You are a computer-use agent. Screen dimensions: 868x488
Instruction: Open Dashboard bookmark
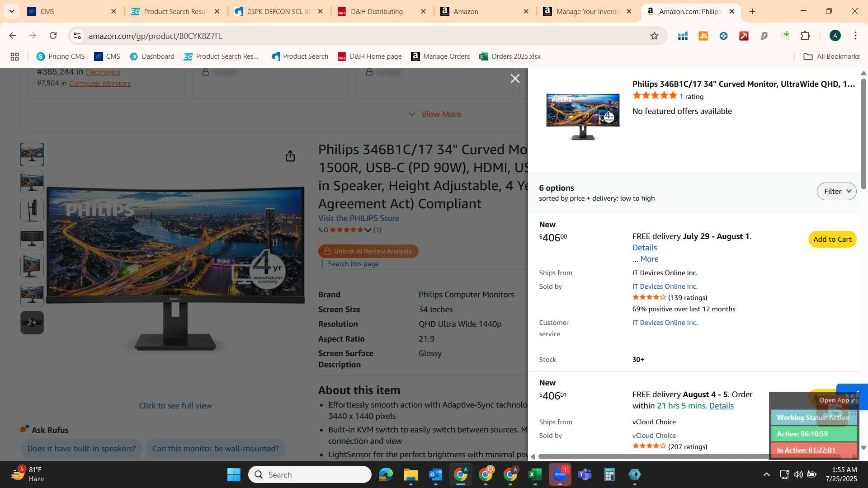click(x=152, y=56)
